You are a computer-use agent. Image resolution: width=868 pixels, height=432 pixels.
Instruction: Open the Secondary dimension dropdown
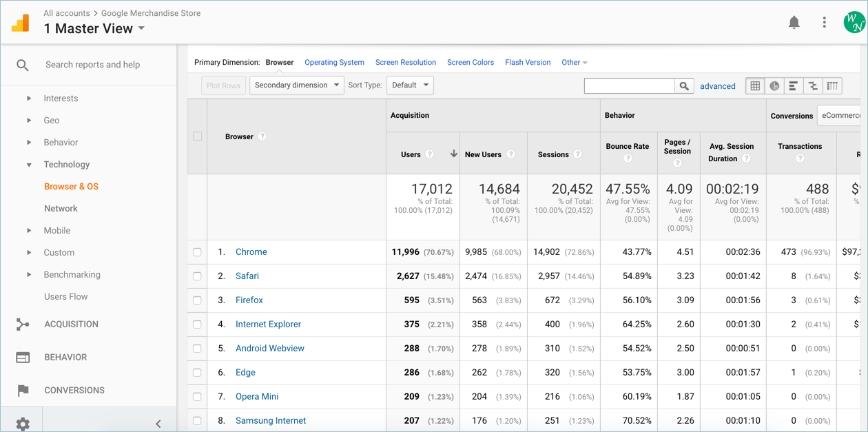coord(296,85)
